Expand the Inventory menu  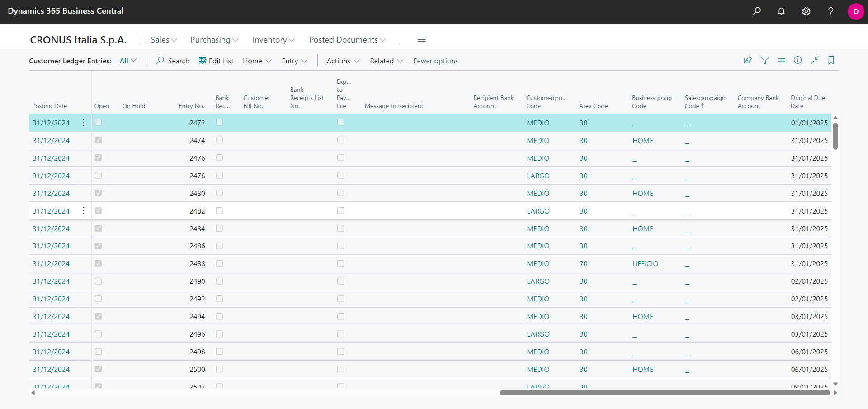point(274,40)
